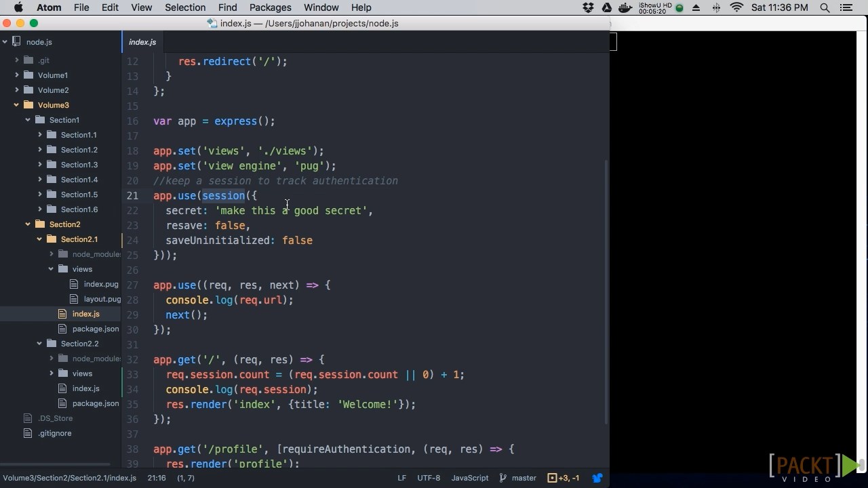Click the Volume1 folder icon
Viewport: 868px width, 488px height.
(28, 75)
